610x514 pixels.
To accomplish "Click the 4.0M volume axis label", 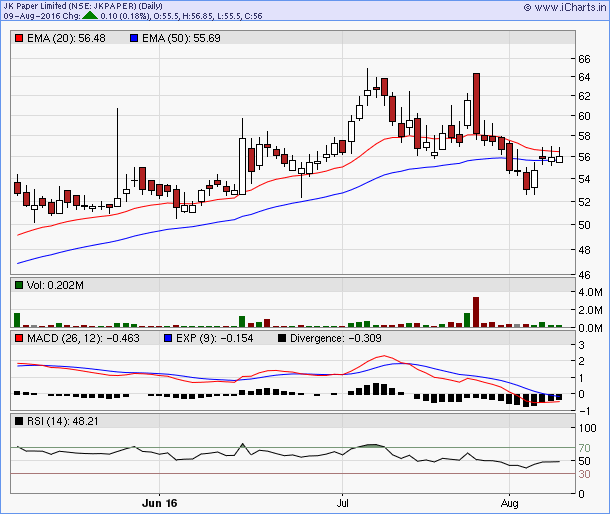I will point(591,292).
